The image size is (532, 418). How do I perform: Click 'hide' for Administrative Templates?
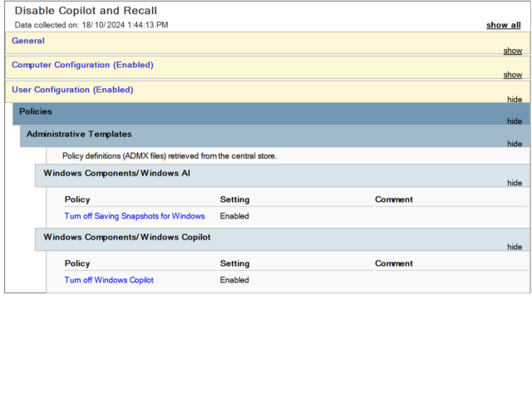tap(515, 144)
